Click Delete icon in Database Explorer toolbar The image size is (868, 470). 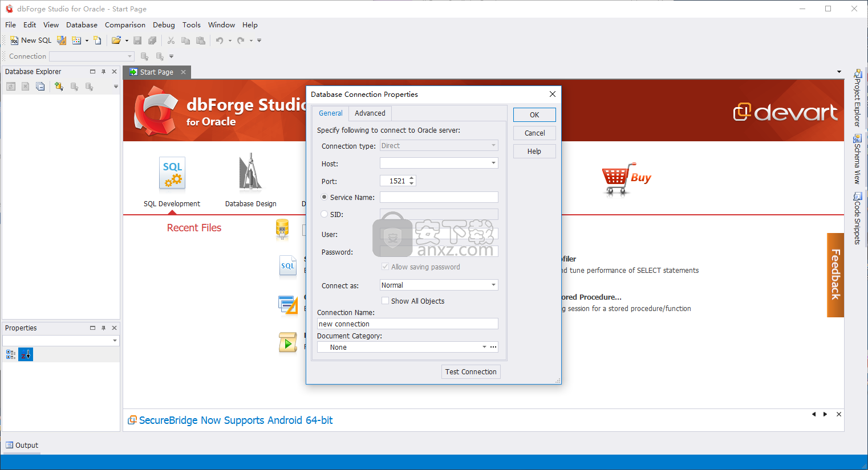(x=25, y=87)
